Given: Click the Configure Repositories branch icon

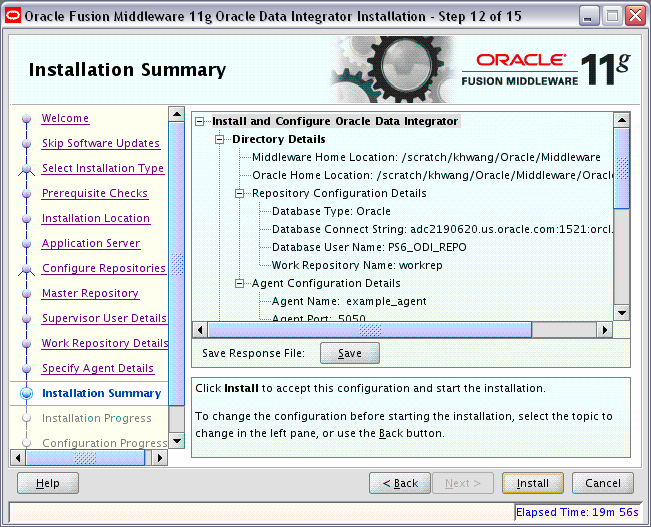Looking at the screenshot, I should click(x=27, y=270).
